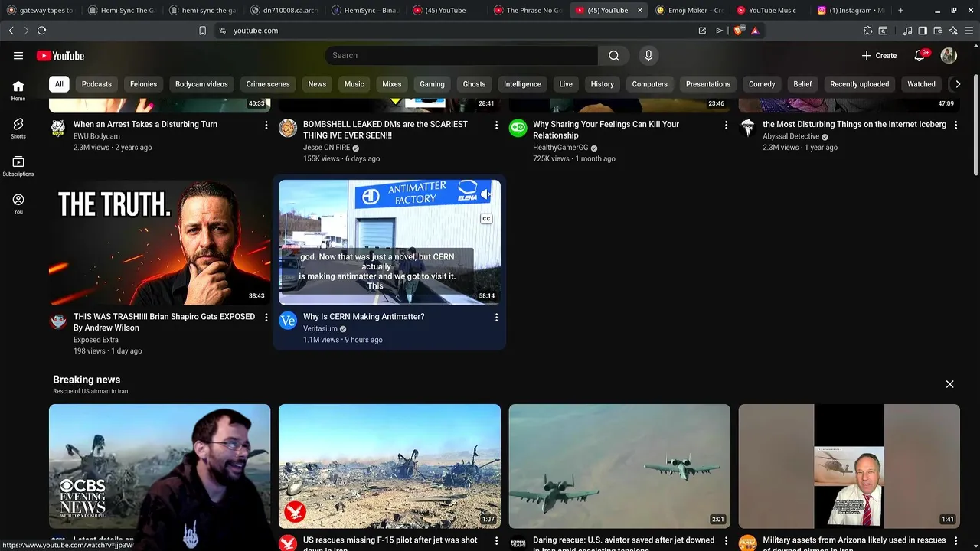Open the Brave playlist music icon
980x551 pixels.
click(907, 31)
